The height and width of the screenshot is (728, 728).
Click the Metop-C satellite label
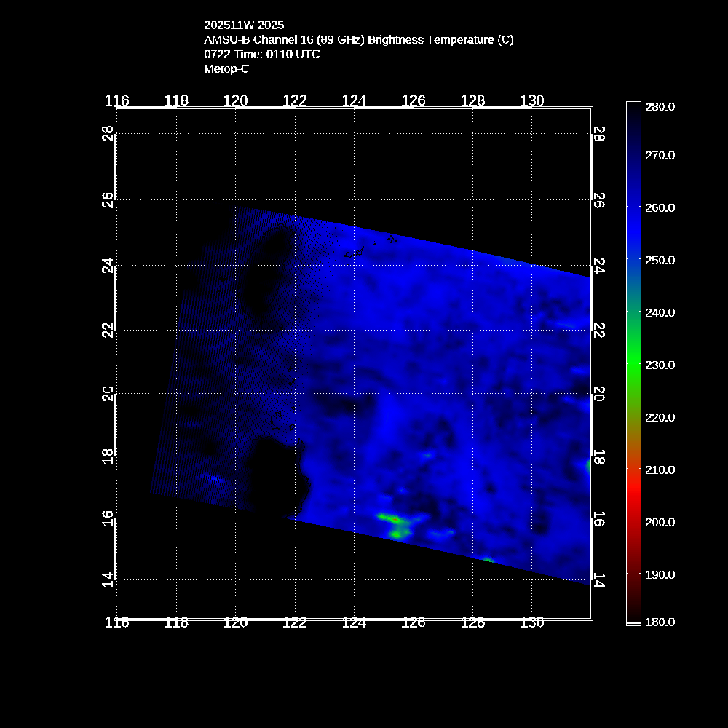click(x=226, y=69)
